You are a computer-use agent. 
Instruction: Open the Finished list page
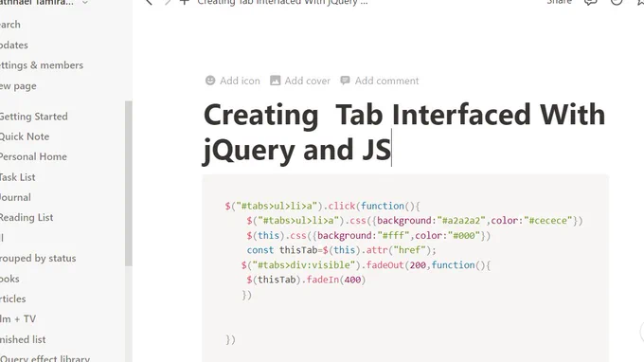point(23,339)
